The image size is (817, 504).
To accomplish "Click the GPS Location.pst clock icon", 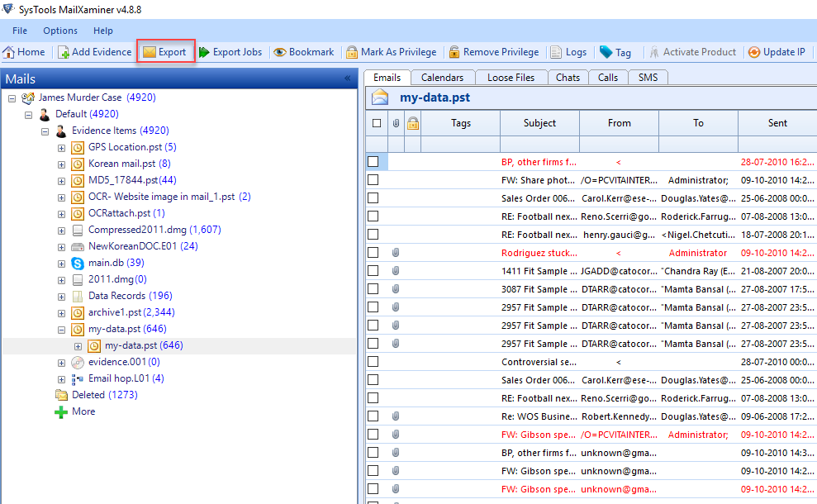I will point(78,148).
